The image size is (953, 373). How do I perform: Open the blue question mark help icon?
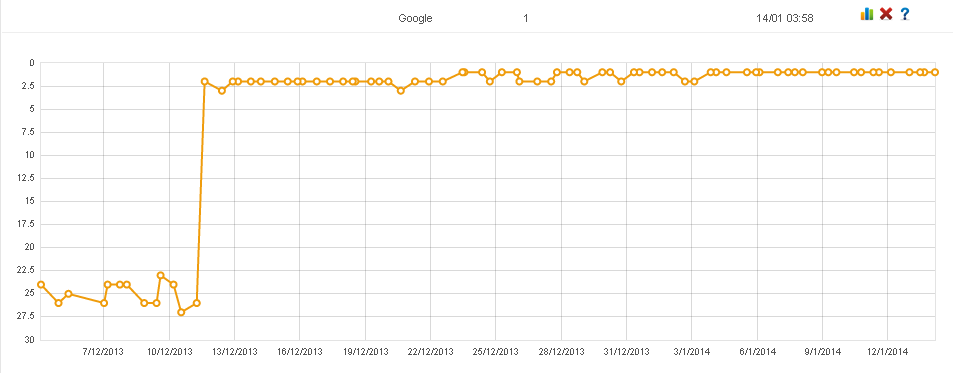point(904,14)
